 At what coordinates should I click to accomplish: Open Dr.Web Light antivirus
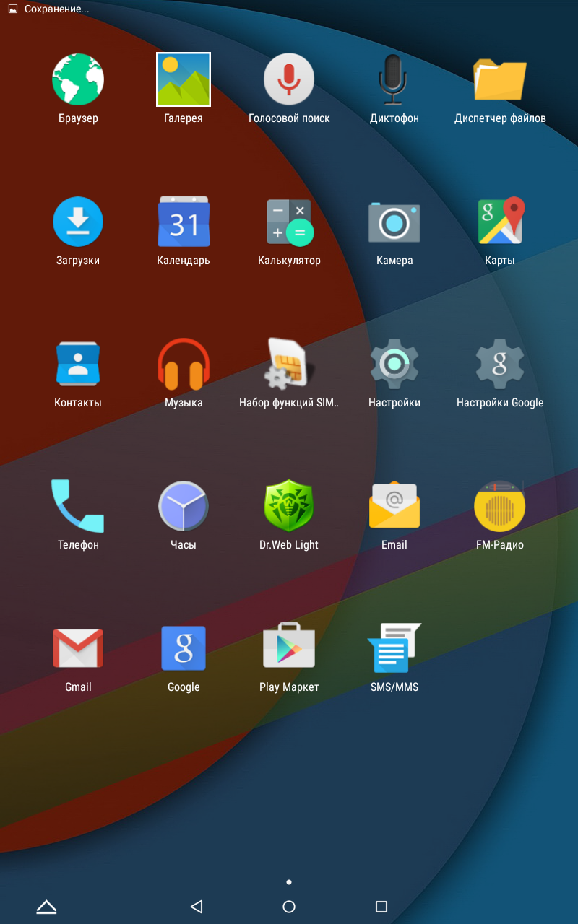pyautogui.click(x=289, y=507)
